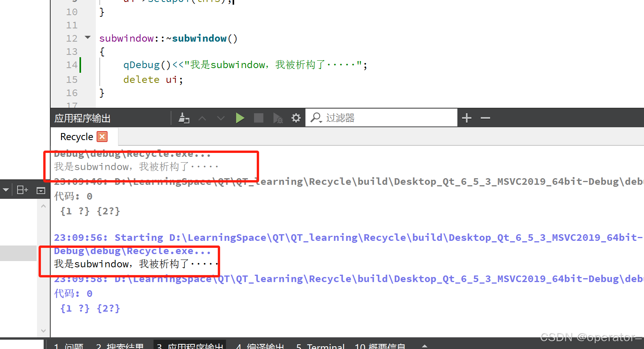Click the '23:09:56: Starting' output line
Screen dimensions: 644x349
tap(348, 238)
